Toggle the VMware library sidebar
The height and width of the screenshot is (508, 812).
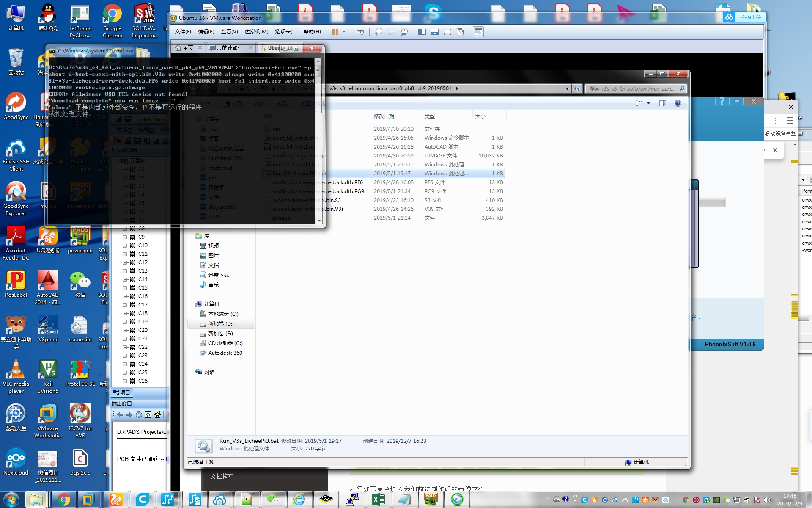tap(422, 32)
